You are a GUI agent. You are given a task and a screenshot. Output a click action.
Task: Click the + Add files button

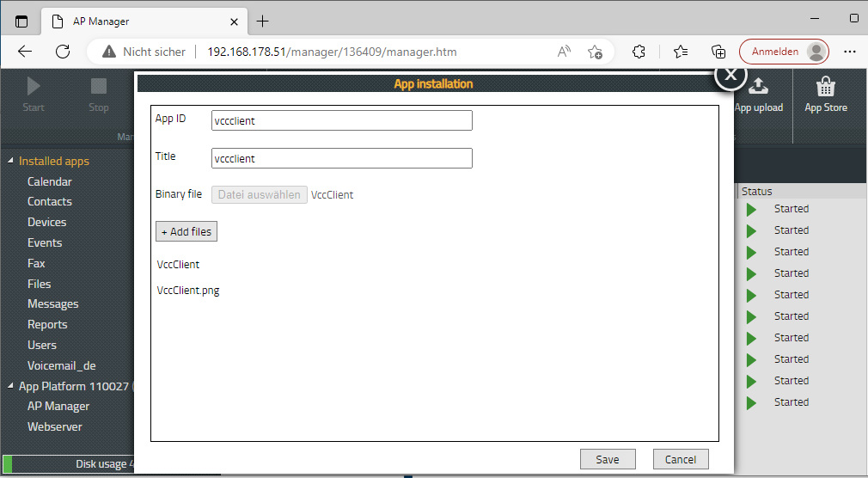pyautogui.click(x=186, y=231)
